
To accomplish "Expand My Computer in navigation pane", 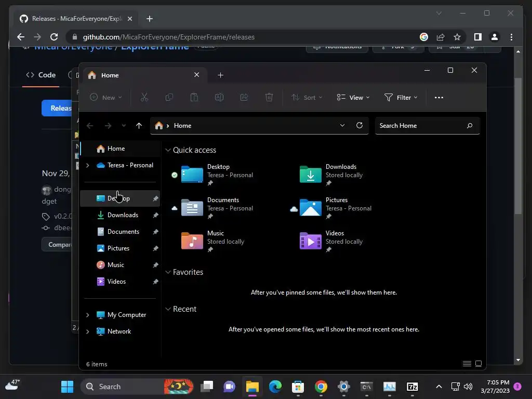I will click(x=87, y=315).
